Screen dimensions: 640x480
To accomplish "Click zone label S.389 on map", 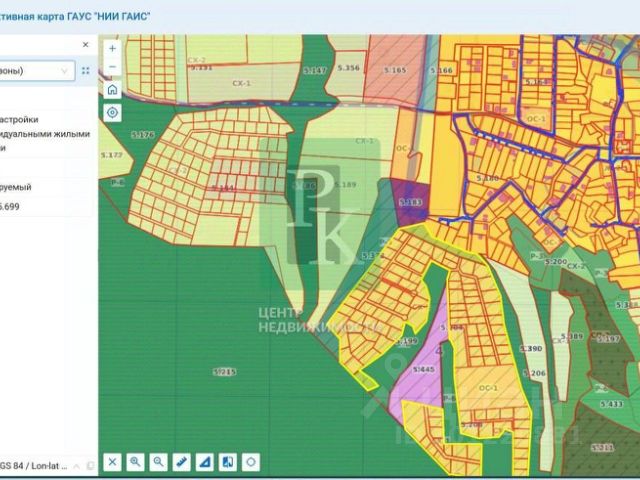I will click(x=571, y=336).
